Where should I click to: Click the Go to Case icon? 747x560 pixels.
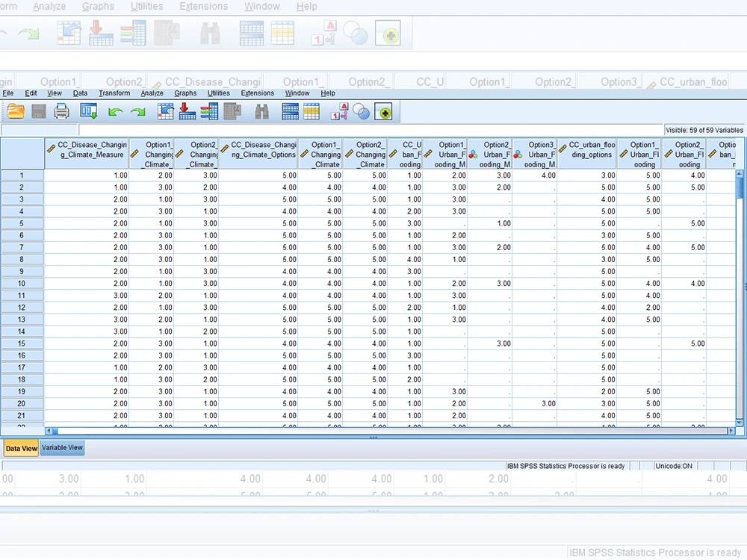(x=165, y=112)
